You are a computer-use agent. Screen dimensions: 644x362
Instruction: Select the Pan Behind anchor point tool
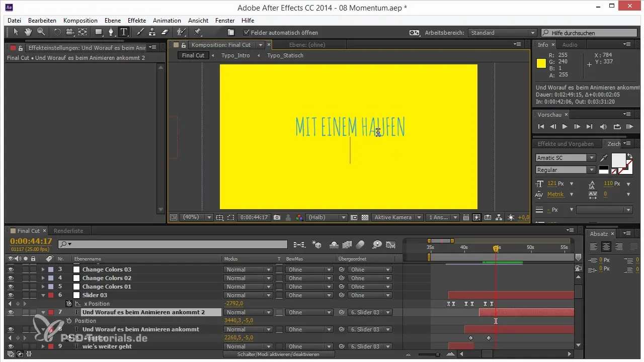click(83, 32)
